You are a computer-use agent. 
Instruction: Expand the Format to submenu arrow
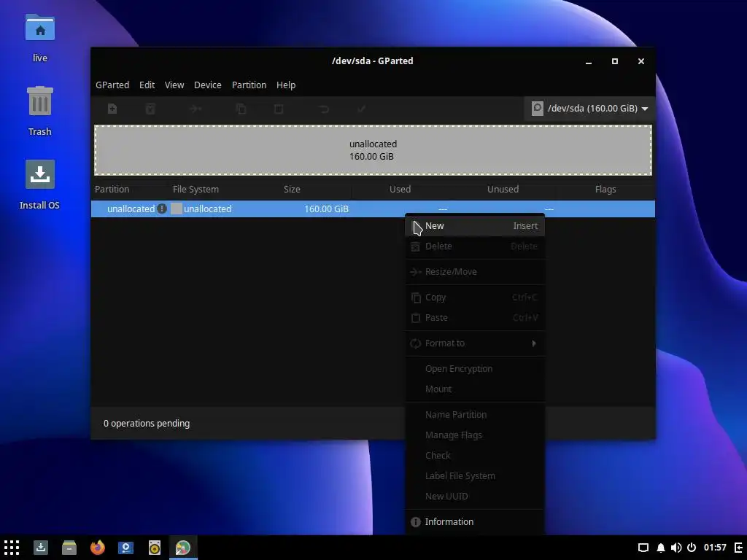(534, 343)
